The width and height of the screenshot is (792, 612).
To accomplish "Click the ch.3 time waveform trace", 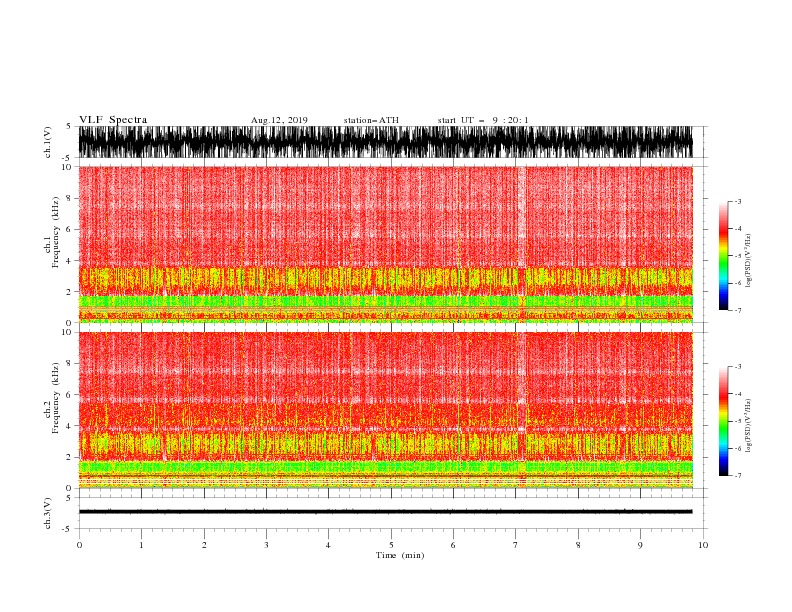I will pyautogui.click(x=385, y=512).
